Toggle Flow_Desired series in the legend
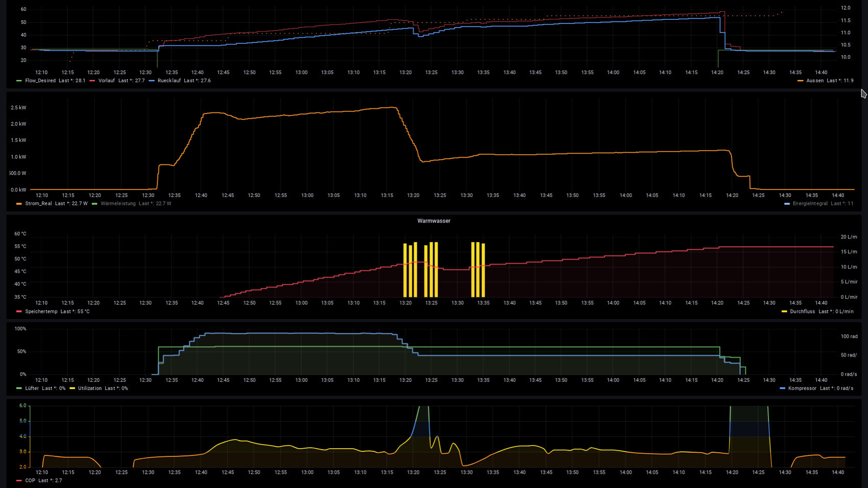This screenshot has height=488, width=868. (x=40, y=81)
